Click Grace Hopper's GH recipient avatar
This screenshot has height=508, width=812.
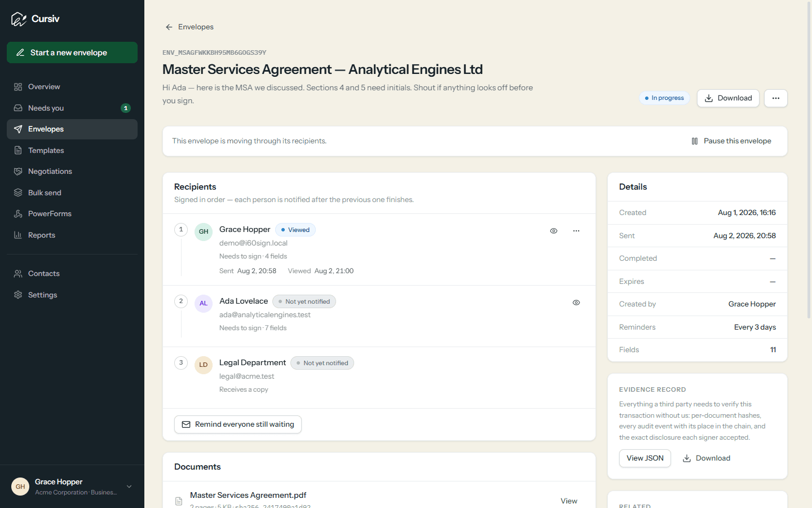click(x=204, y=231)
